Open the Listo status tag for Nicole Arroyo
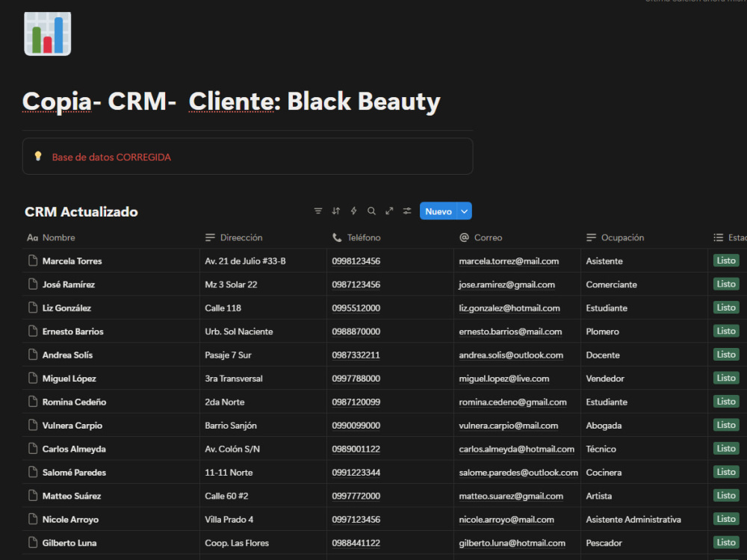Screen dimensions: 747x560 726,519
